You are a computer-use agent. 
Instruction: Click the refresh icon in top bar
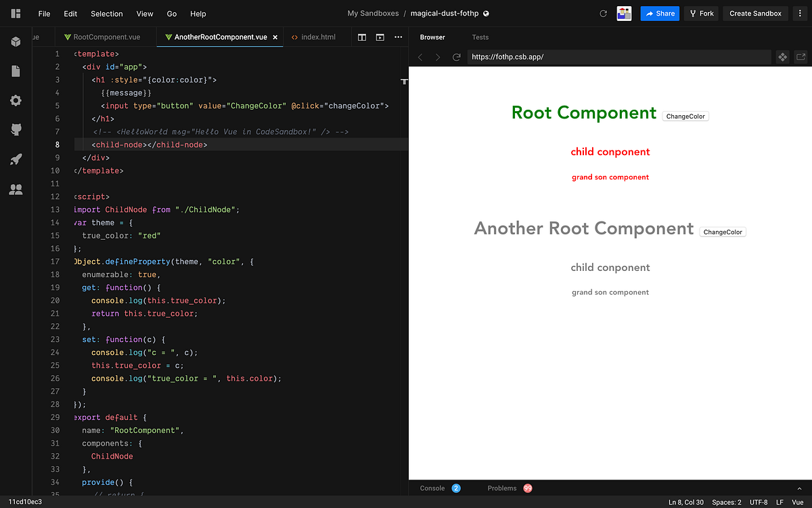(x=603, y=13)
